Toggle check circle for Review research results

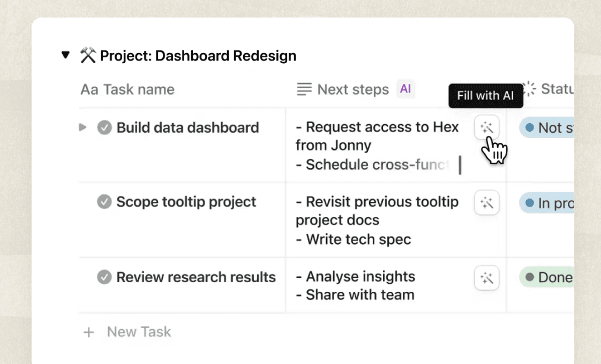(104, 277)
